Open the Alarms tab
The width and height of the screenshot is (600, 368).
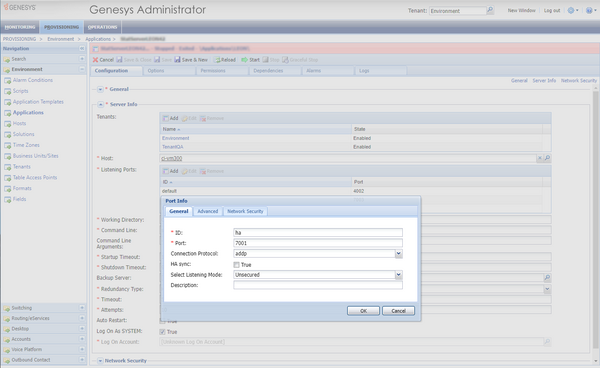[x=328, y=71]
